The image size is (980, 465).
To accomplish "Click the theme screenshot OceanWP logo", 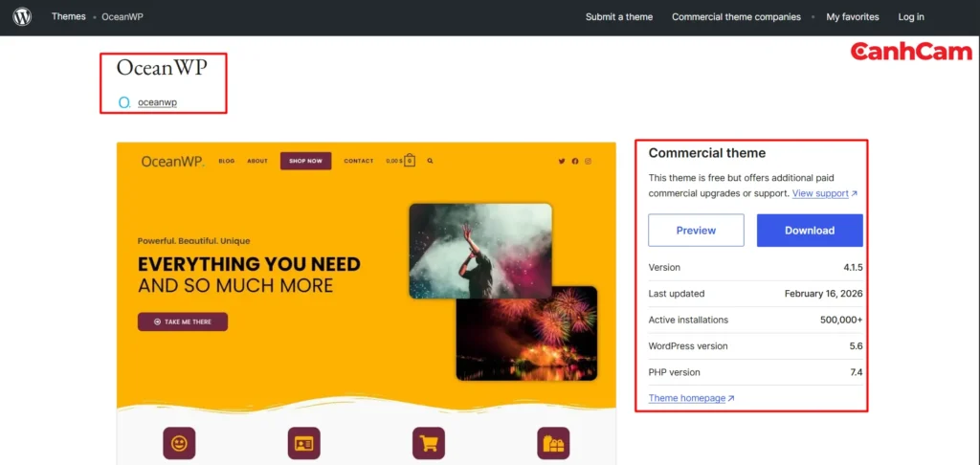I will pos(172,162).
